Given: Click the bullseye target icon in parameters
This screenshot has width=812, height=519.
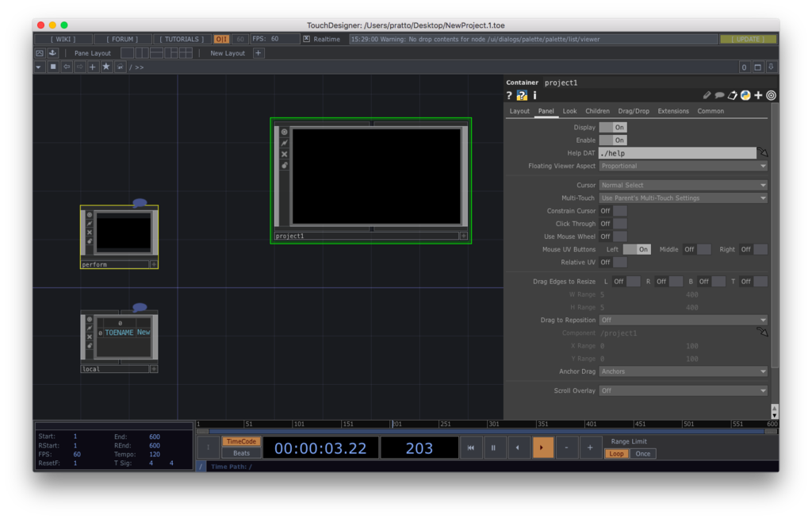Looking at the screenshot, I should (771, 95).
